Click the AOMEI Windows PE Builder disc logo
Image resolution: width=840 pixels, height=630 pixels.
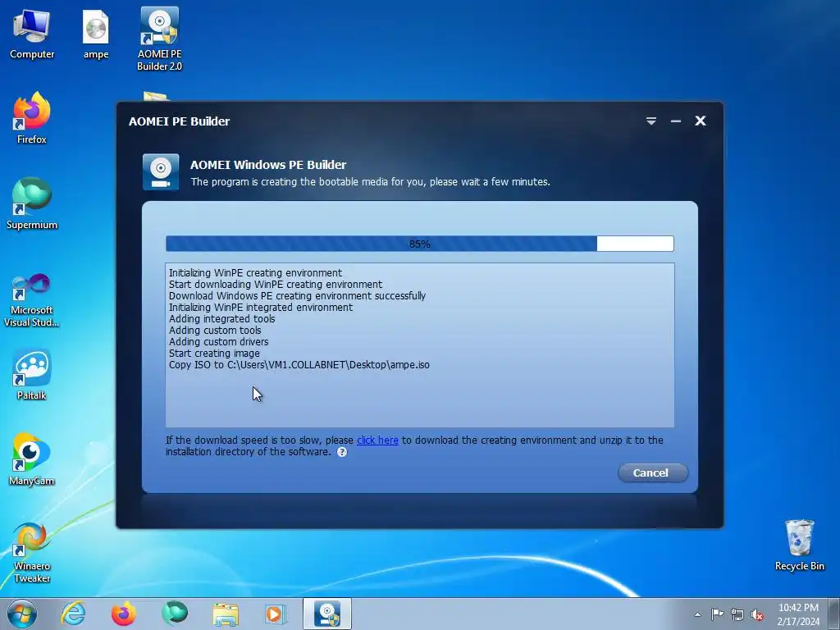[160, 172]
